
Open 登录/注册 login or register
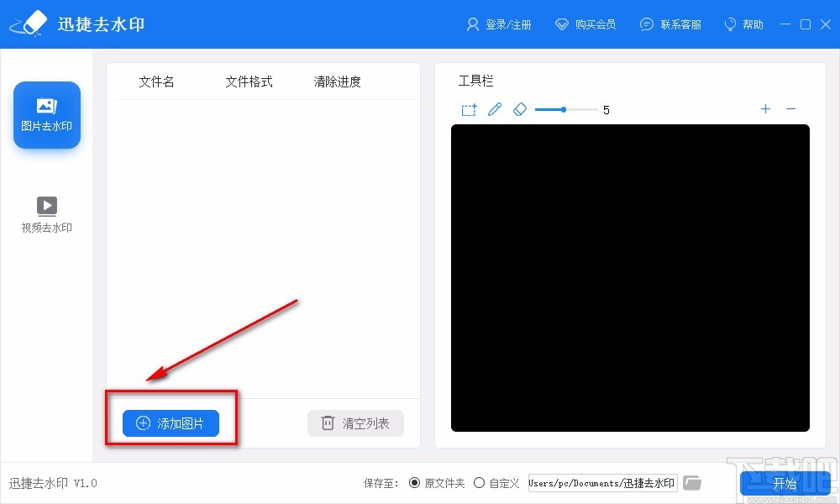pos(499,24)
